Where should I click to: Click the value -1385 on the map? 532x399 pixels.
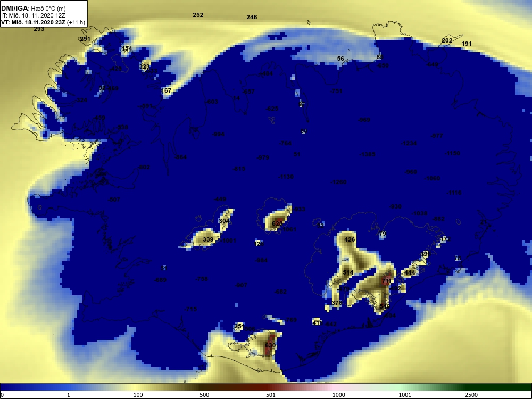pyautogui.click(x=367, y=154)
